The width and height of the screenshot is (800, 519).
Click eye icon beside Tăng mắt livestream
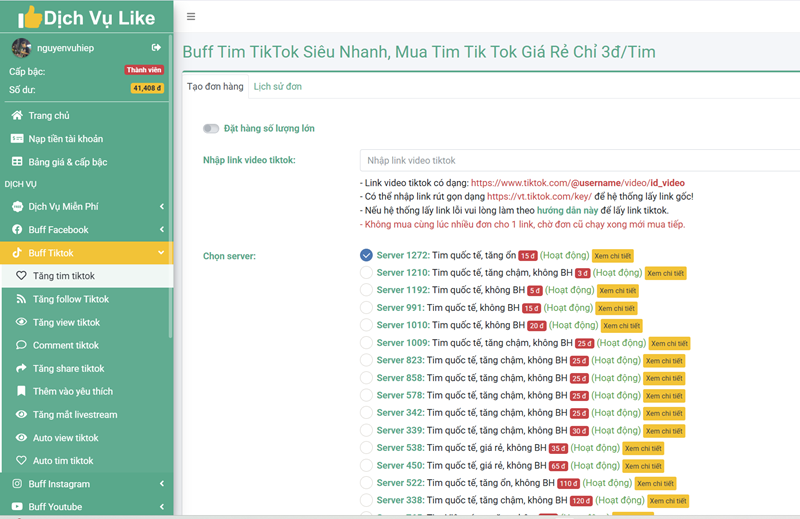(x=21, y=414)
